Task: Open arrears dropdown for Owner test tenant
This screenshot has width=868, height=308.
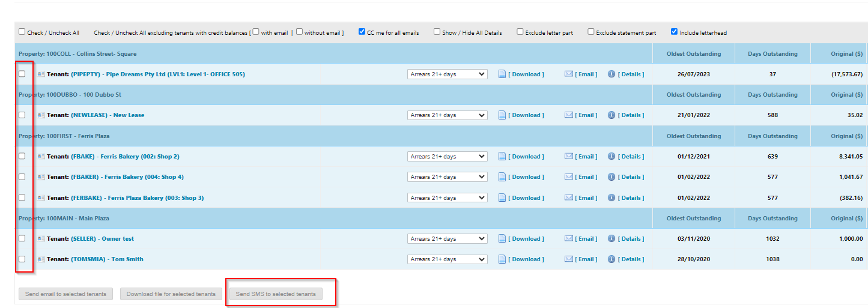Action: coord(448,239)
